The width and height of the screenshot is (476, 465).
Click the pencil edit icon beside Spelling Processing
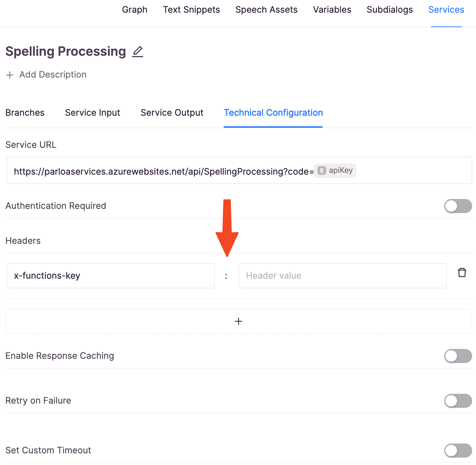coord(138,52)
